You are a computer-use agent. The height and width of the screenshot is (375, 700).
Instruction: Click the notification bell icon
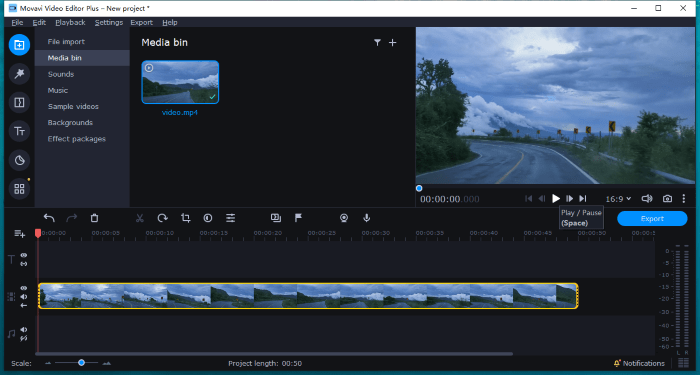pos(617,363)
